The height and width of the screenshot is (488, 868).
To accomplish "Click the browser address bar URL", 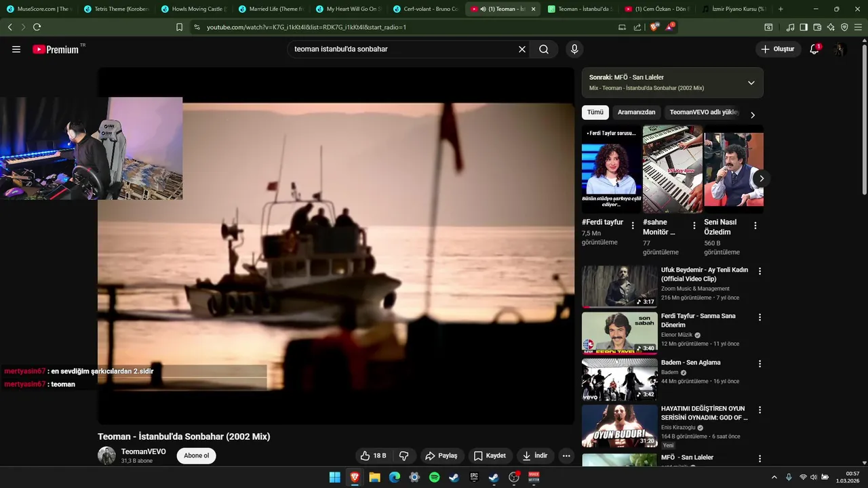I will coord(307,27).
